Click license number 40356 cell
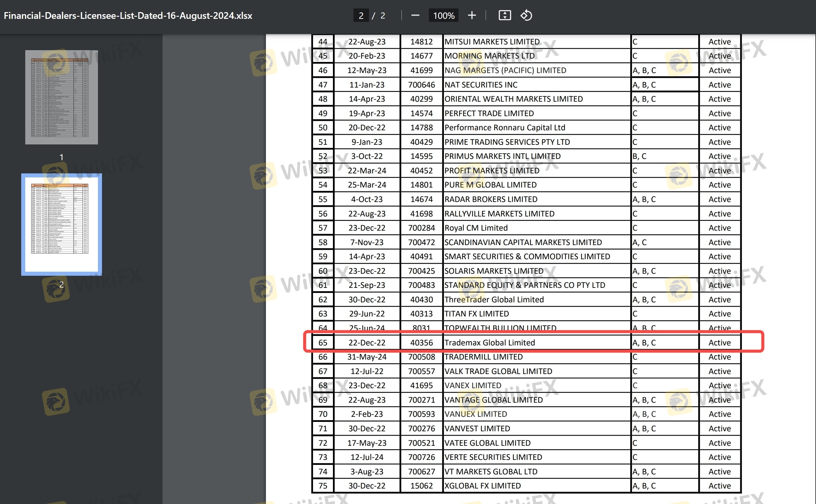 pyautogui.click(x=421, y=342)
